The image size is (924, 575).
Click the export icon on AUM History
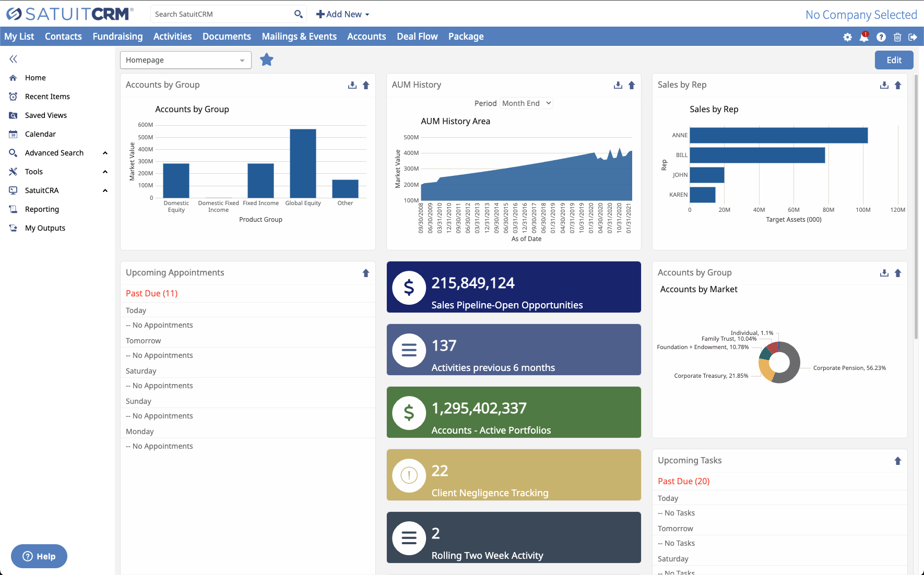click(618, 85)
